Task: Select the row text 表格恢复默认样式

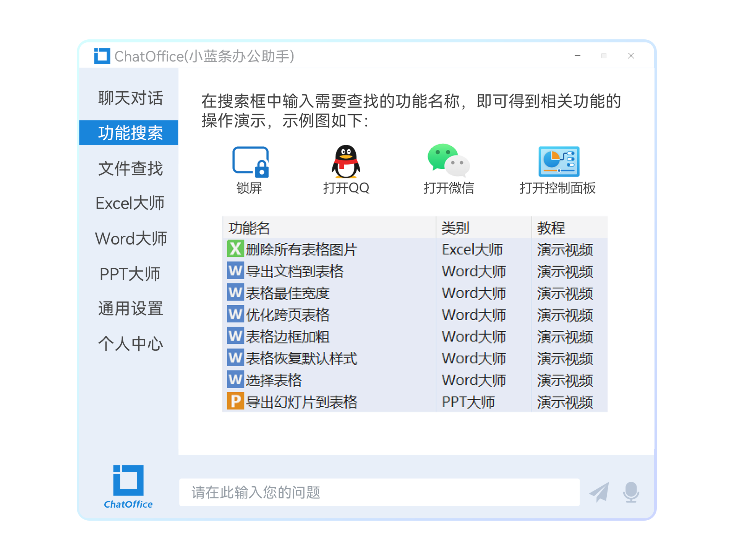Action: [x=301, y=359]
